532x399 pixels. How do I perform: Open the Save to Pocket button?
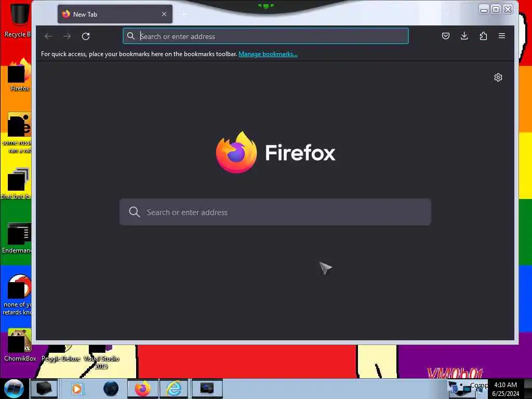pos(446,36)
